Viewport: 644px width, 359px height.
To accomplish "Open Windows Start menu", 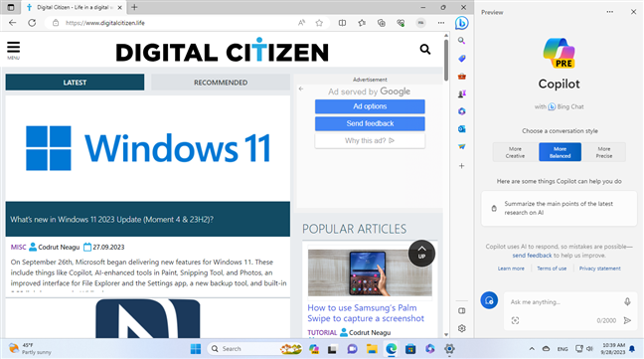I will pos(196,349).
